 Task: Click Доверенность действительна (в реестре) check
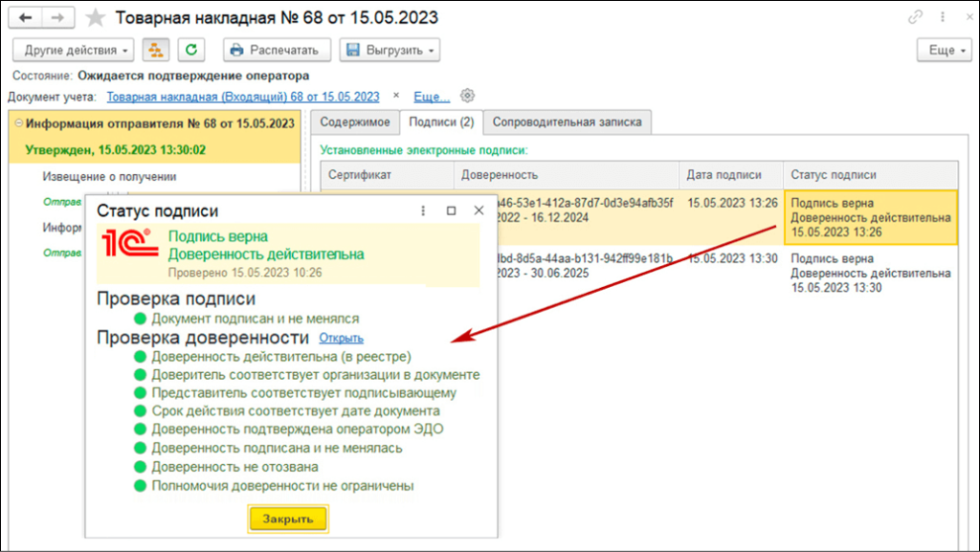(281, 357)
